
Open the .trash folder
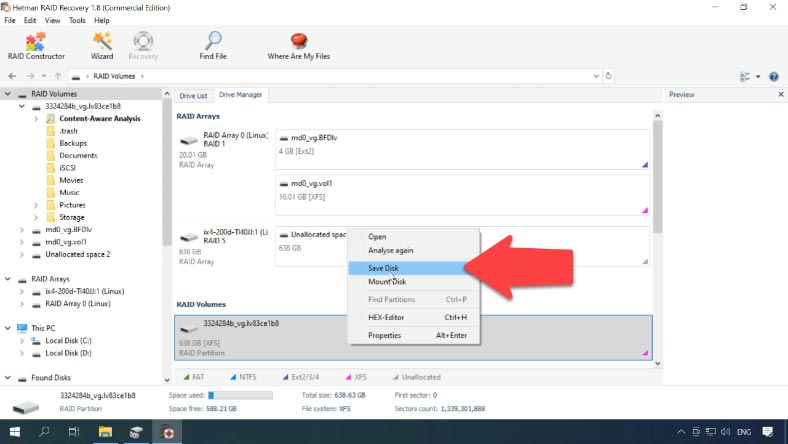(68, 131)
